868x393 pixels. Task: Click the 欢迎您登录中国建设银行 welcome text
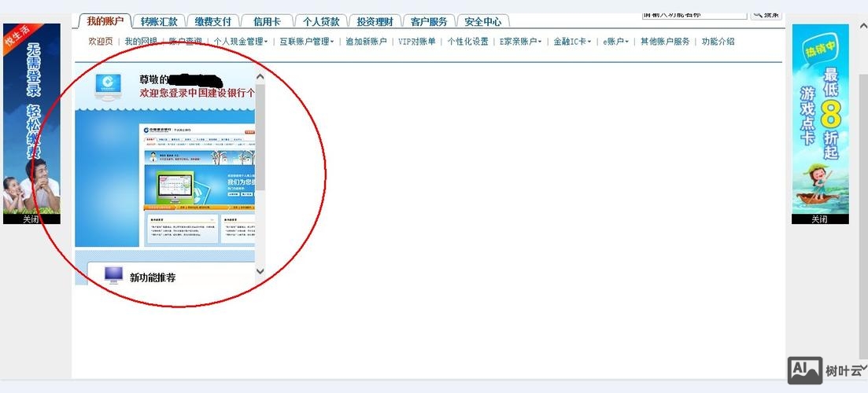(197, 93)
